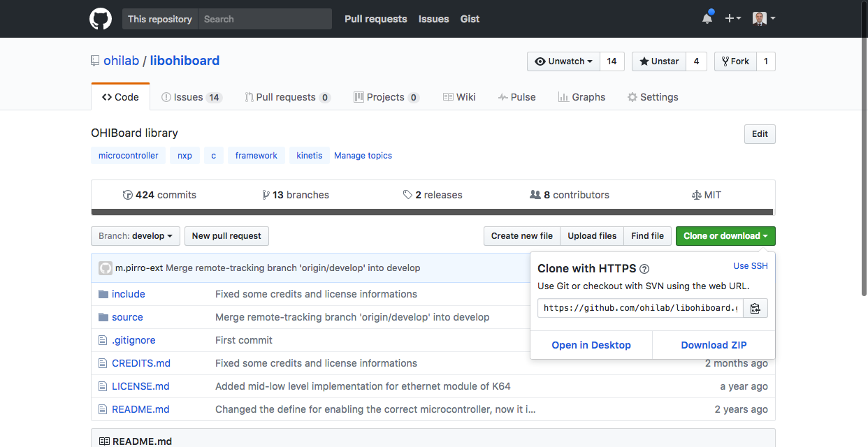Open the "First commit" message link

[x=244, y=340]
